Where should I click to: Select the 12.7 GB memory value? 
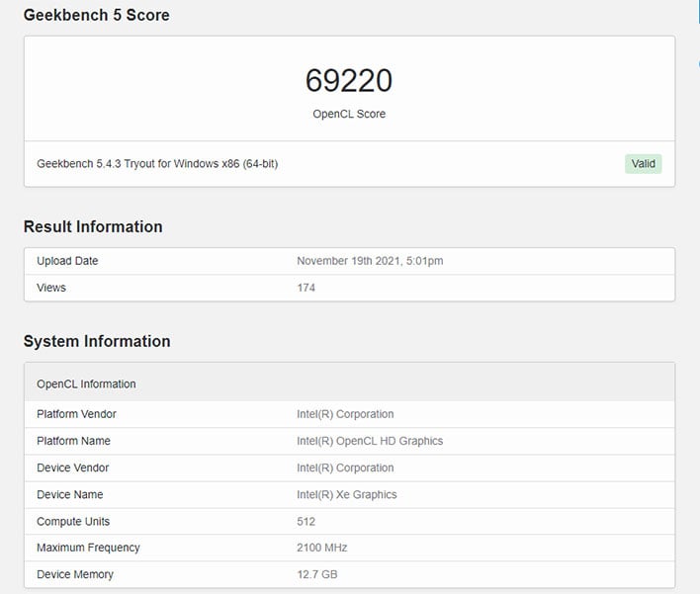coord(317,574)
